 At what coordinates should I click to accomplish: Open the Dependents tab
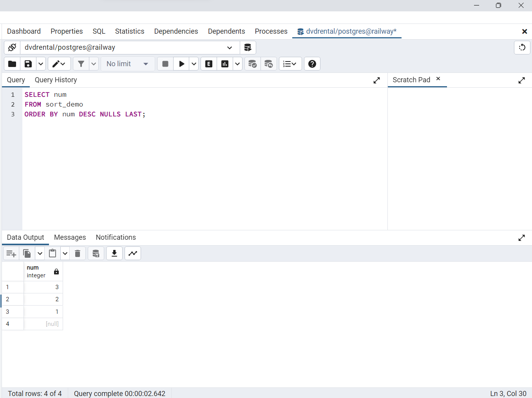pyautogui.click(x=226, y=31)
